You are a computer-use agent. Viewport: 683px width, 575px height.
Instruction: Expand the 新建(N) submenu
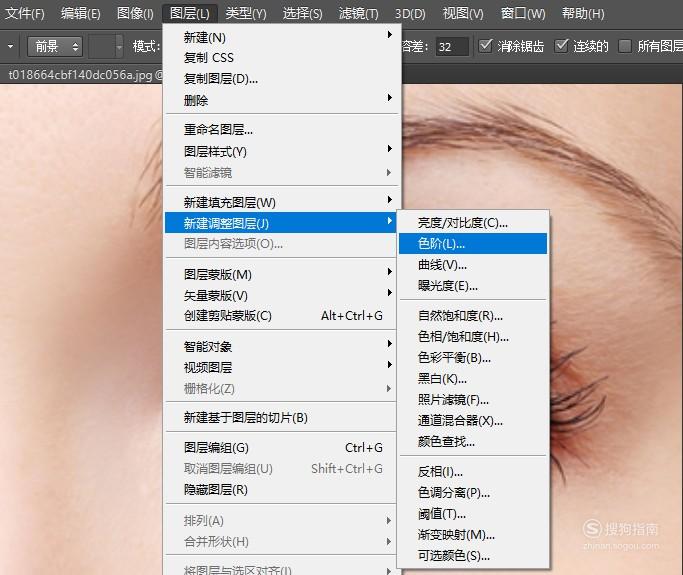coord(281,37)
